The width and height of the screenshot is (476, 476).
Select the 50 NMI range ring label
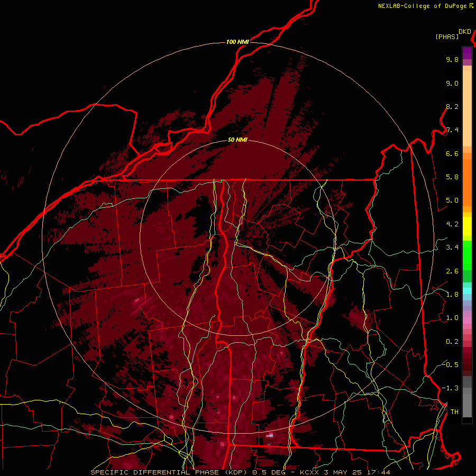[x=237, y=140]
